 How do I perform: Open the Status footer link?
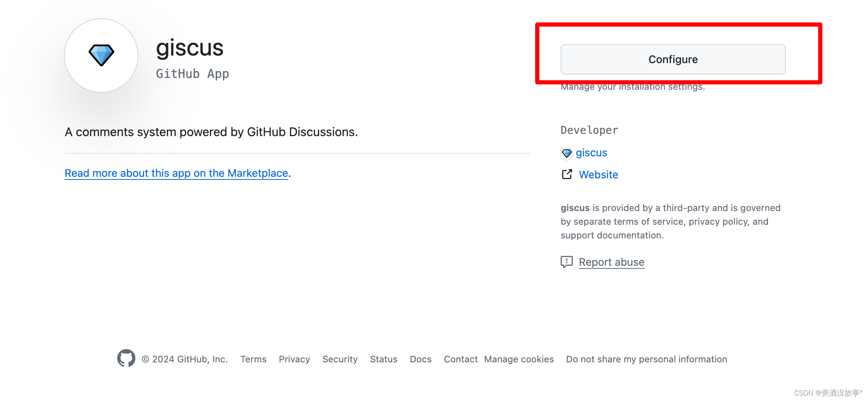point(383,359)
